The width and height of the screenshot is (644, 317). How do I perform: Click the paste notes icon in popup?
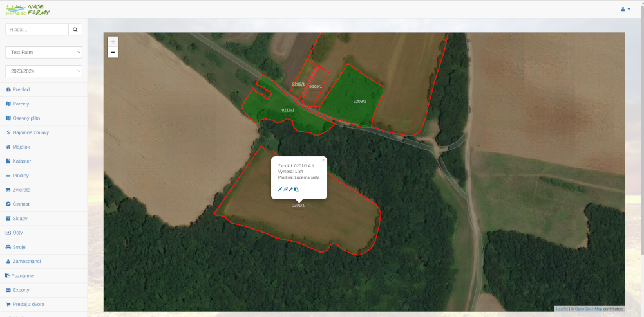click(296, 189)
